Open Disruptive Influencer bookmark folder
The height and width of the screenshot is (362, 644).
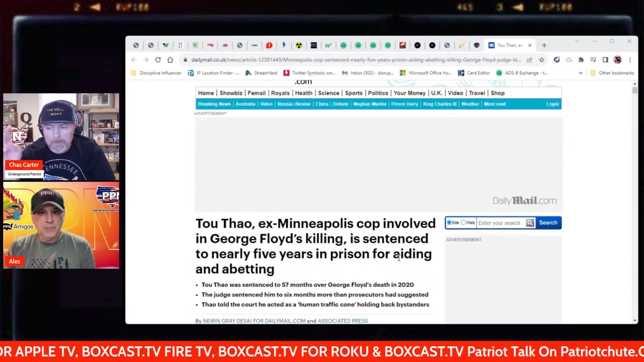pos(156,73)
